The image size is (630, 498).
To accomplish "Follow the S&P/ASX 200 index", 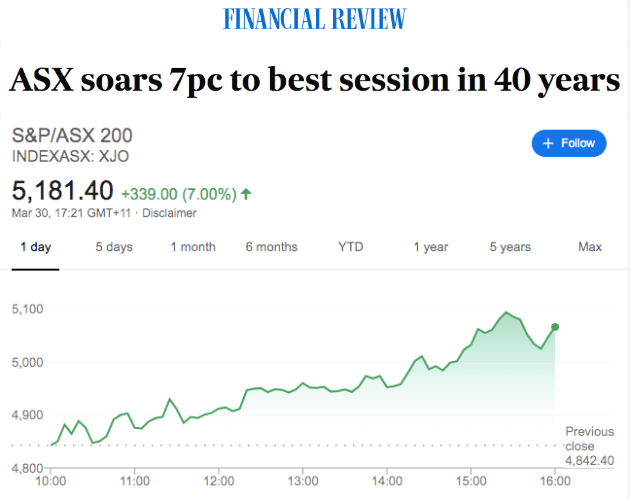I will 569,143.
